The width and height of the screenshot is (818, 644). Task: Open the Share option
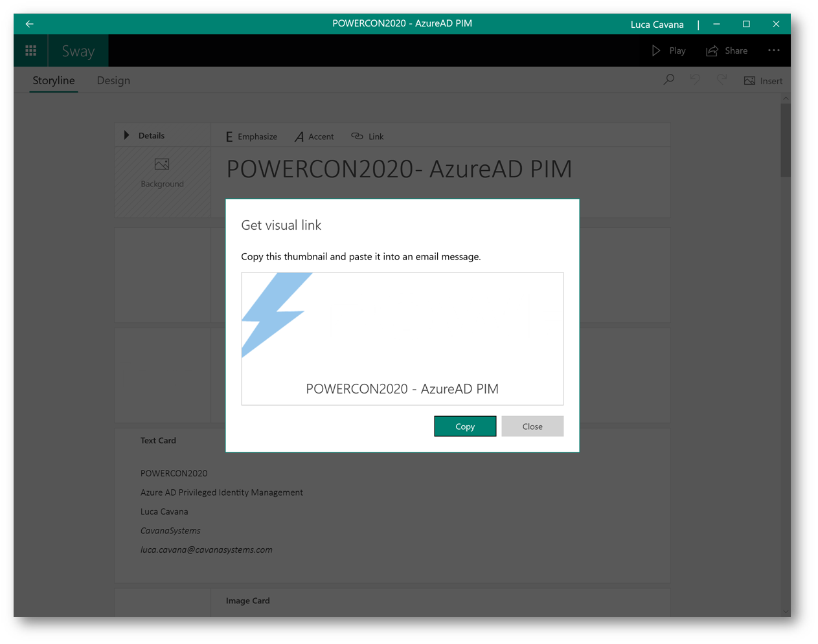coord(727,50)
